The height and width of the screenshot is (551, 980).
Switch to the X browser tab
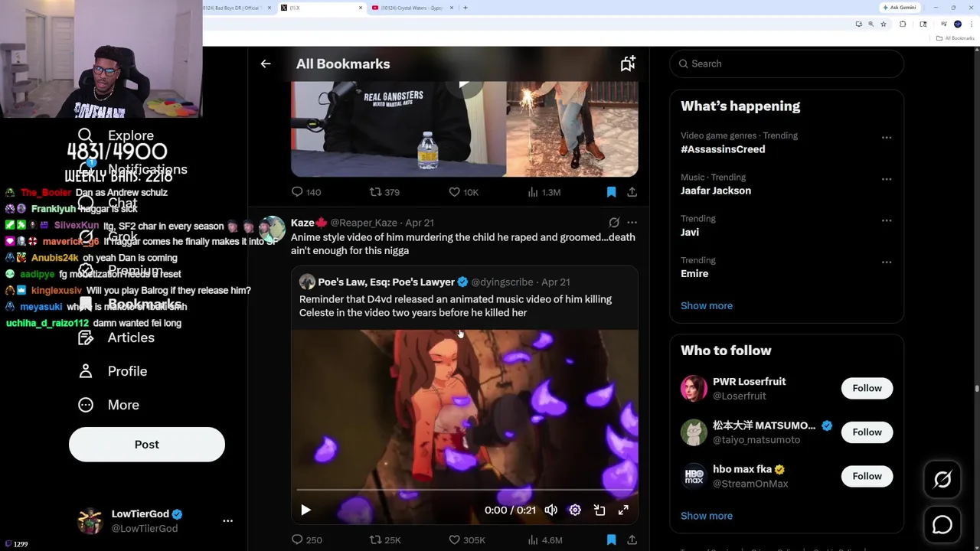[322, 8]
